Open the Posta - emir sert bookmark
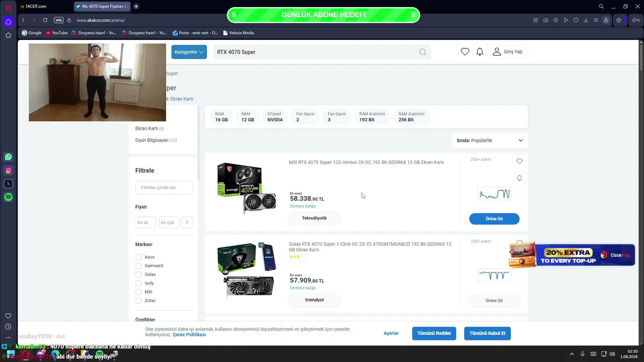The image size is (644, 362). [x=195, y=33]
